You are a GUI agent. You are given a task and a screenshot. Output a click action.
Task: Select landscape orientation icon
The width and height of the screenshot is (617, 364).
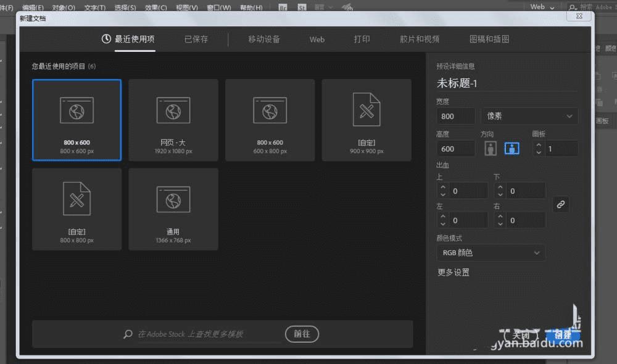[511, 148]
